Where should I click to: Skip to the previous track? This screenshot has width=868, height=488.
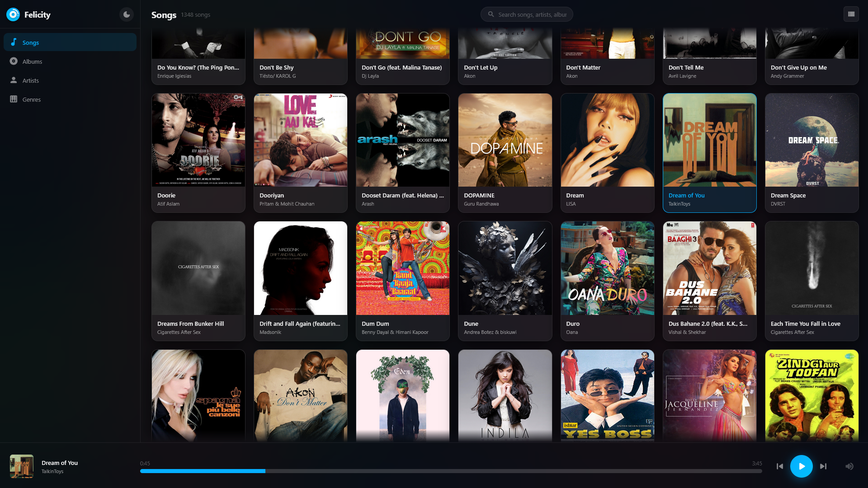coord(780,466)
